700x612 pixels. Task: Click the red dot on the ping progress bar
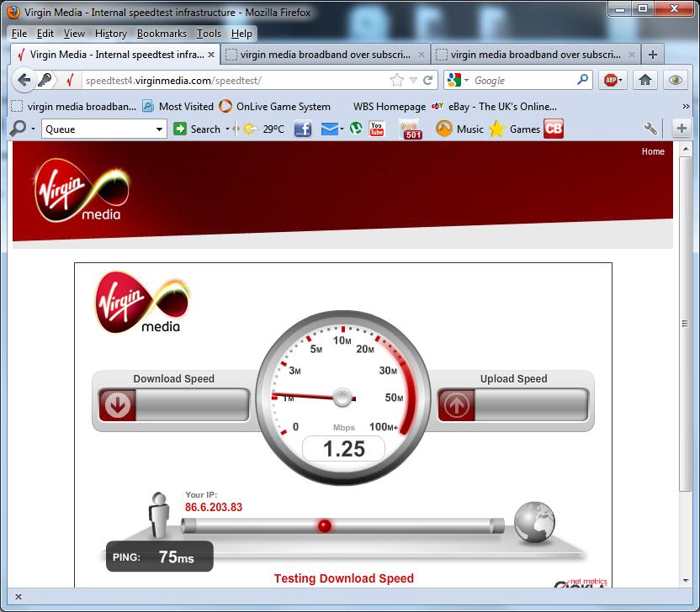pyautogui.click(x=325, y=525)
